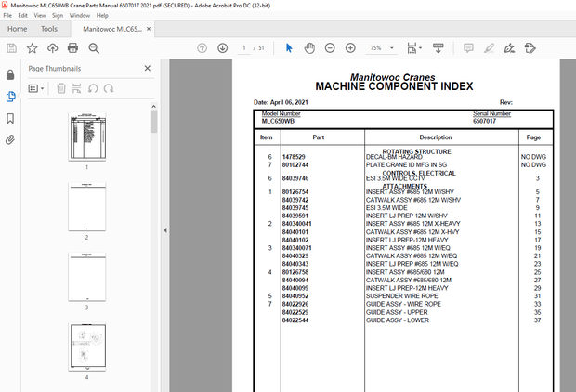This screenshot has height=392, width=576.
Task: Open the Find text search tool
Action: [94, 48]
